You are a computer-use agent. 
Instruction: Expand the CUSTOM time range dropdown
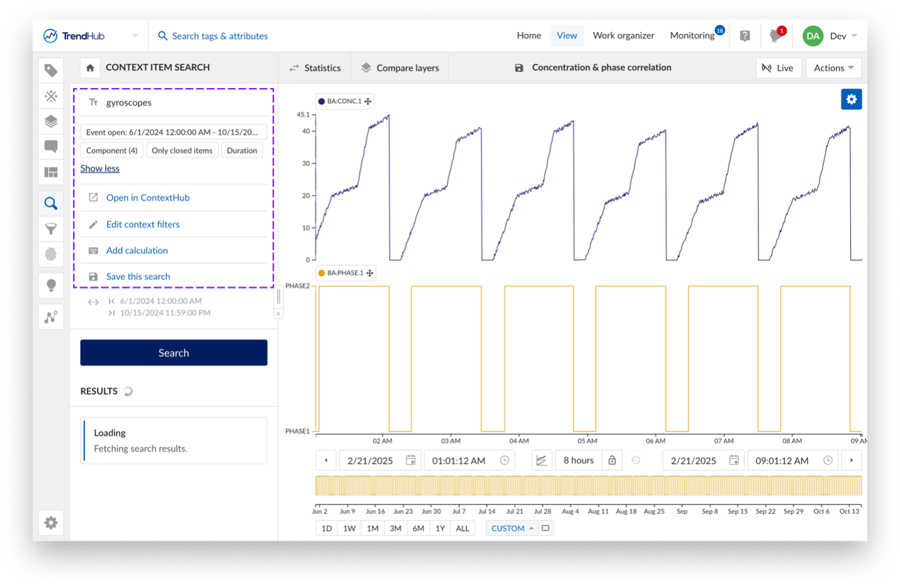tap(512, 528)
